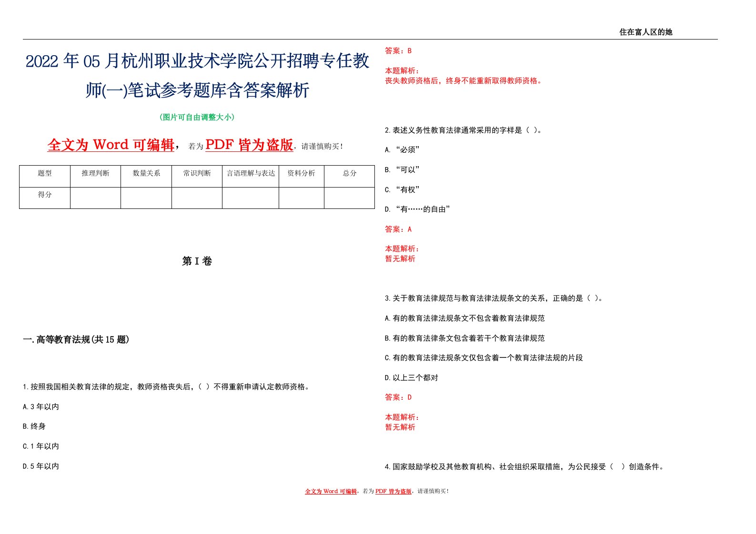Click red answer text '答案：D'

[x=398, y=397]
